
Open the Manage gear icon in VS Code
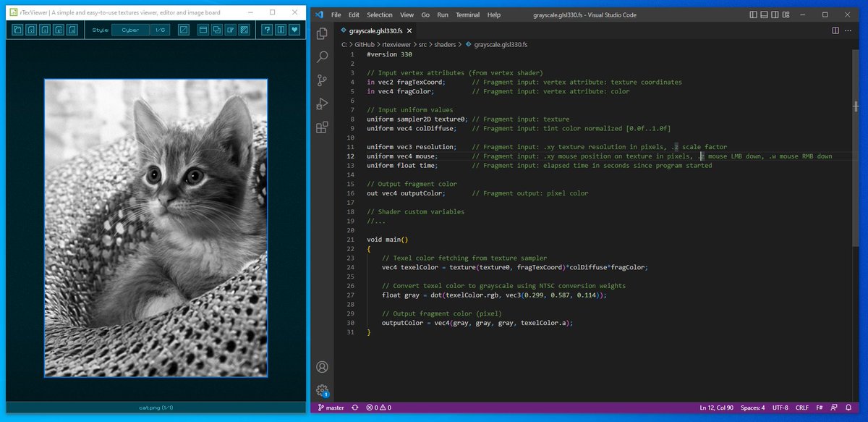pyautogui.click(x=322, y=388)
